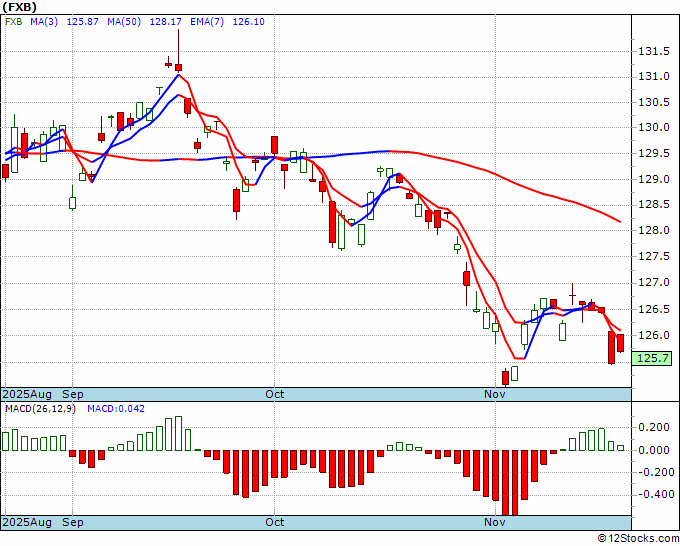680x546 pixels.
Task: Click the Sep label on MACD axis
Action: tap(72, 522)
